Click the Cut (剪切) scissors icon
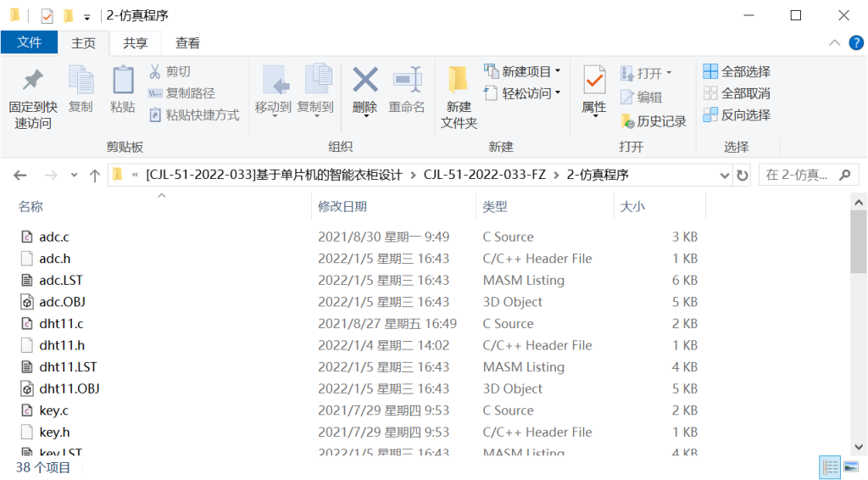This screenshot has height=480, width=868. pyautogui.click(x=155, y=71)
